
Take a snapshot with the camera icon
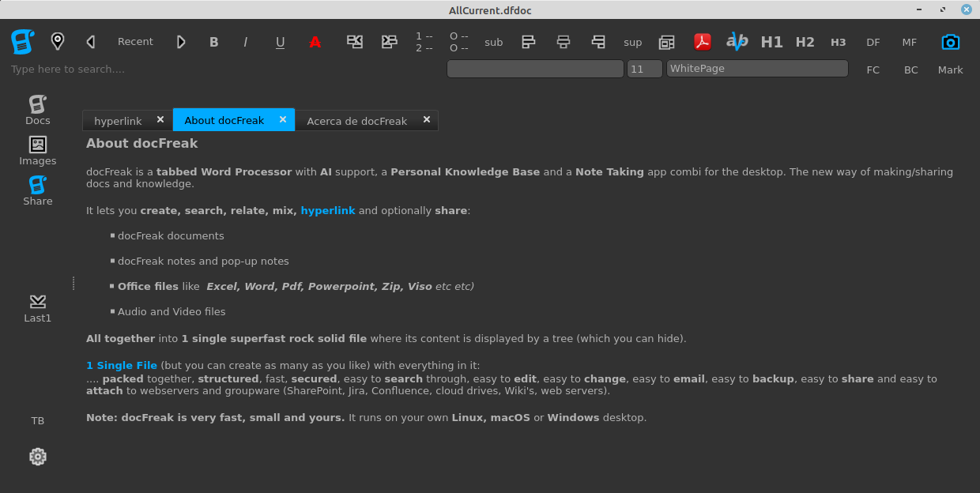950,42
